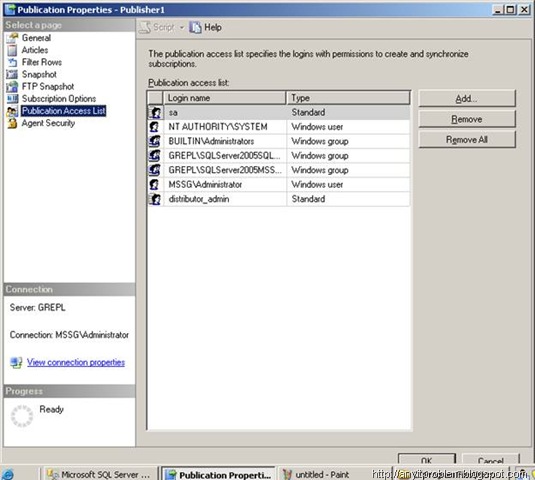Click Standard type cell for distributor_admin
This screenshot has height=480, width=535.
click(348, 199)
